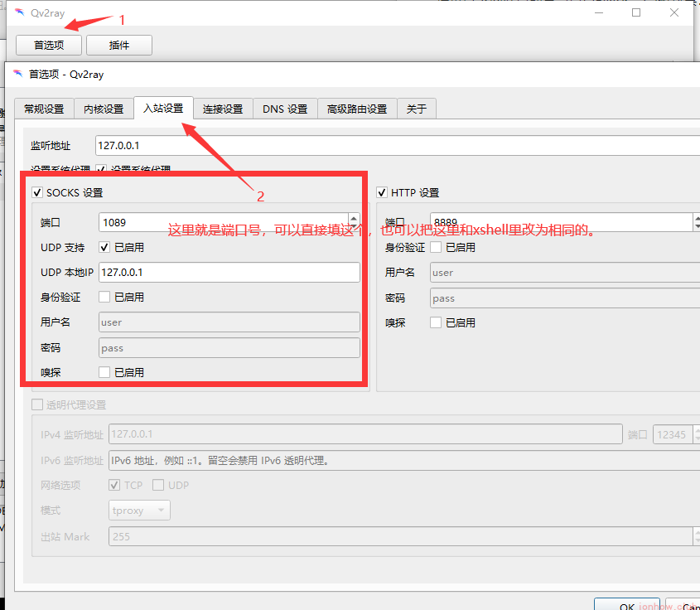This screenshot has height=610, width=700.
Task: Enable HTTP 嗅探 checkbox
Action: pos(436,322)
